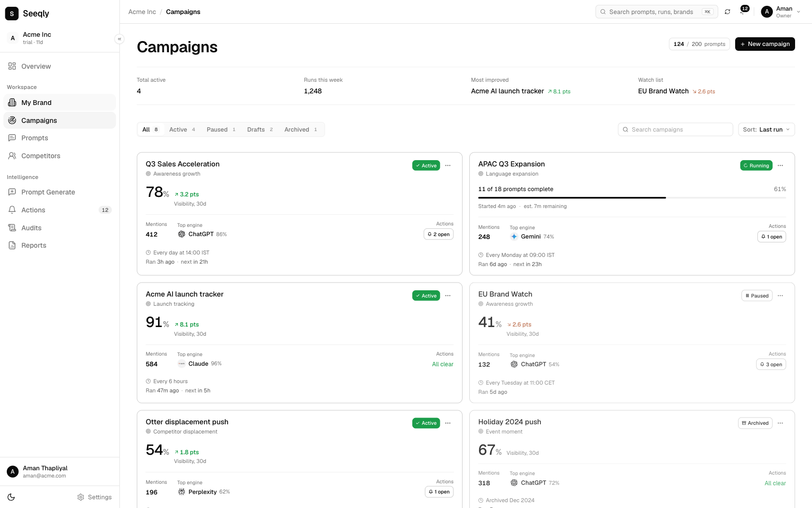Open the Audits page
This screenshot has width=812, height=508.
(x=59, y=228)
